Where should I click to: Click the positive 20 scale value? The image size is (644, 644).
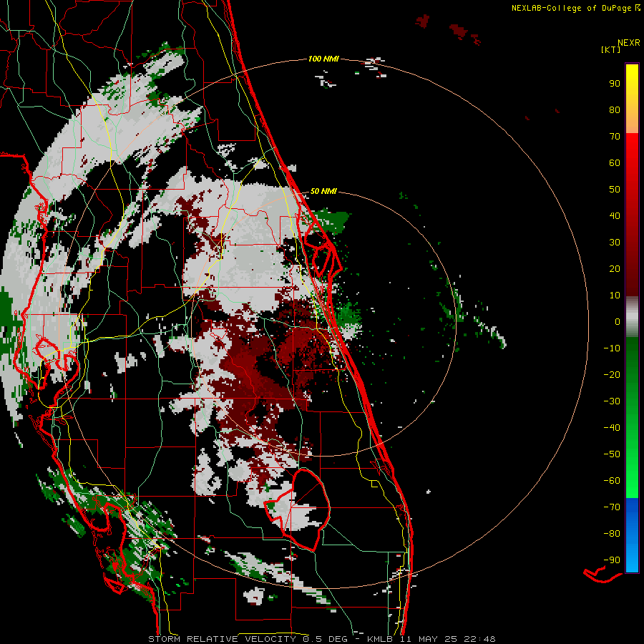pos(615,268)
